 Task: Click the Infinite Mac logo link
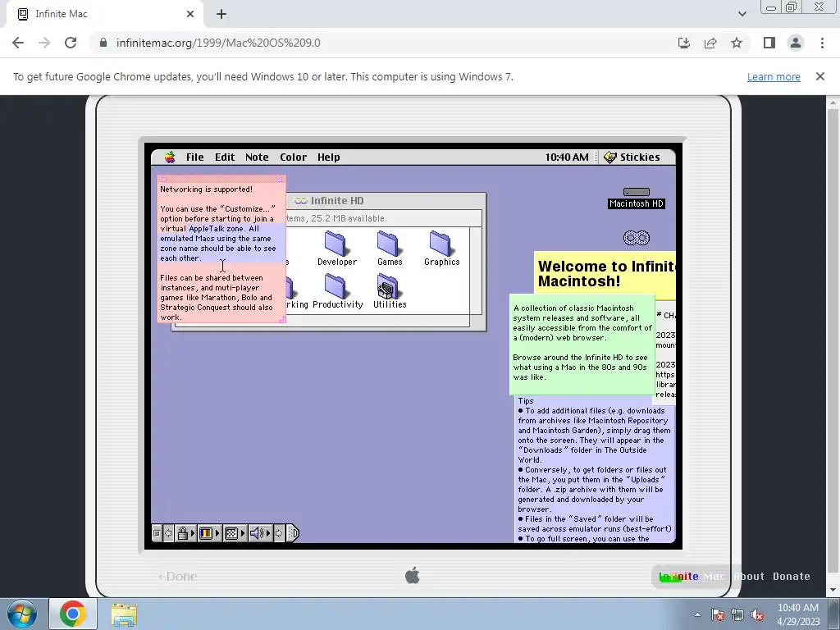691,577
